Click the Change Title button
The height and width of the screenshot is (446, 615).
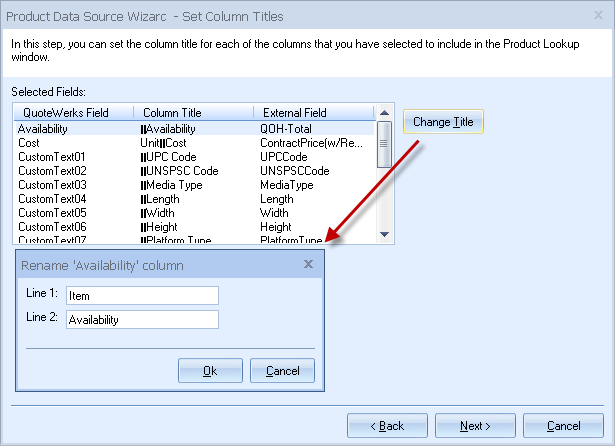[443, 122]
